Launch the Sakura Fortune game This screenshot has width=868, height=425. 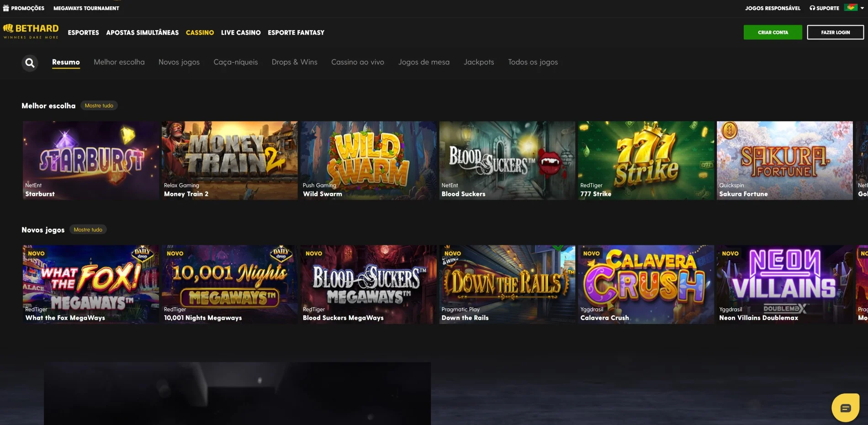click(784, 160)
